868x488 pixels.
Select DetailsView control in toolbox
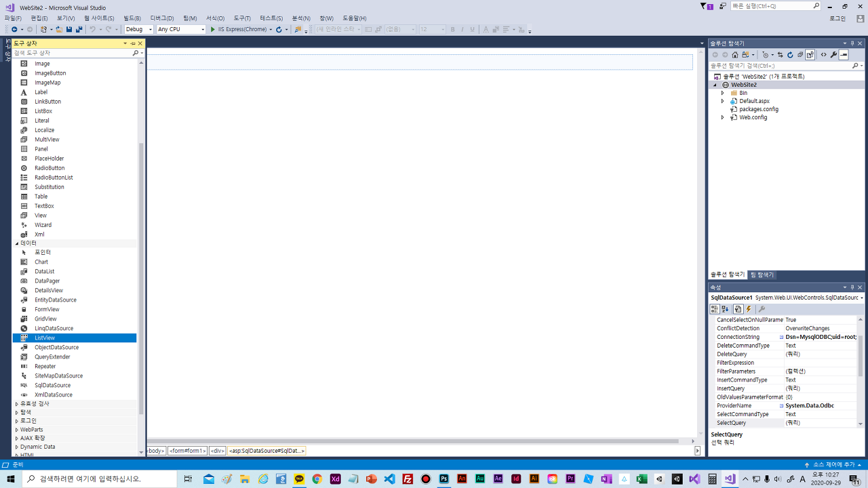pyautogui.click(x=75, y=290)
